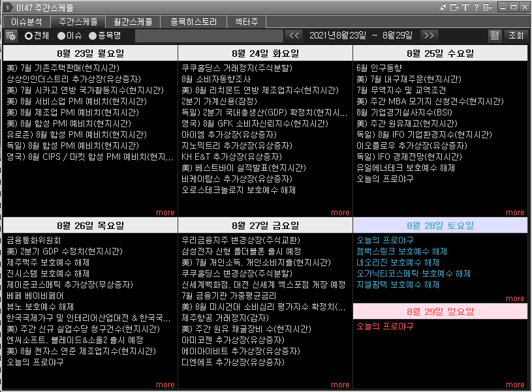Switch to the 주간스케줄 tab
The height and width of the screenshot is (392, 532).
(x=78, y=22)
